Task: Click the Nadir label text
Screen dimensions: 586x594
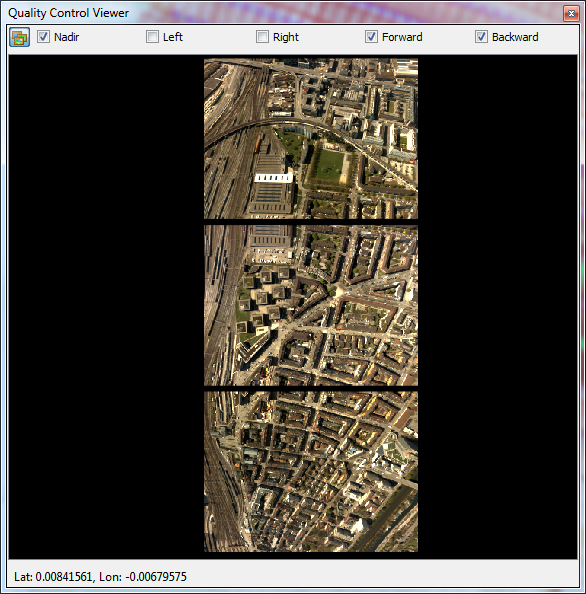Action: click(67, 37)
